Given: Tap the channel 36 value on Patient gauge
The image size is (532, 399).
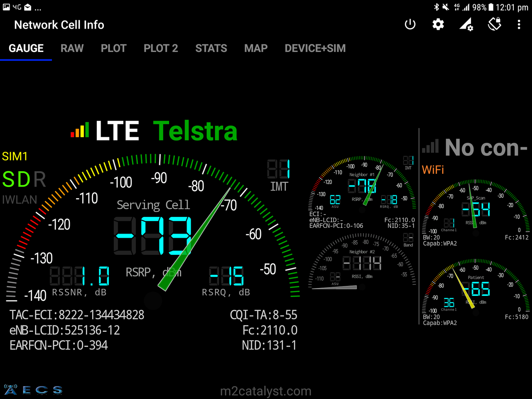Looking at the screenshot, I should [x=449, y=302].
